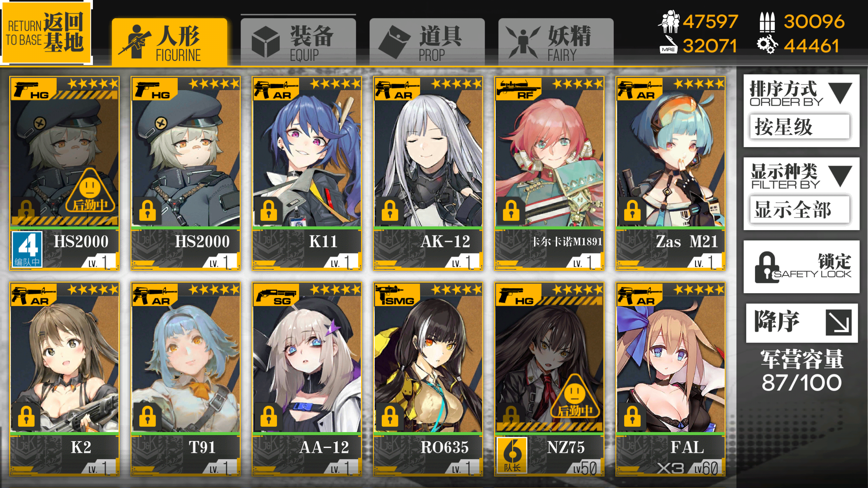Image resolution: width=868 pixels, height=488 pixels.
Task: Click the echelon 4 badge on HS2000
Action: [x=27, y=249]
